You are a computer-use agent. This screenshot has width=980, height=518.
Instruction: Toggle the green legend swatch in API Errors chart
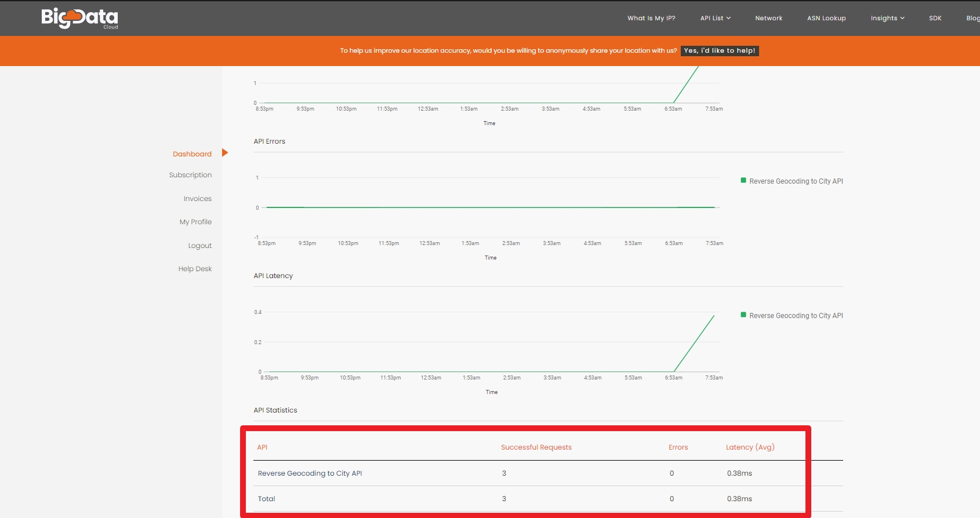tap(743, 180)
